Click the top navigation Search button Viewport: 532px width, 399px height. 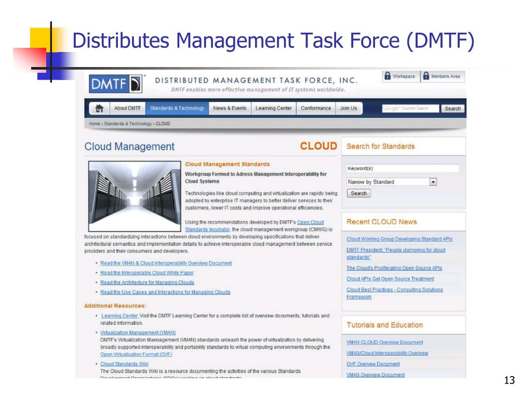pos(453,109)
